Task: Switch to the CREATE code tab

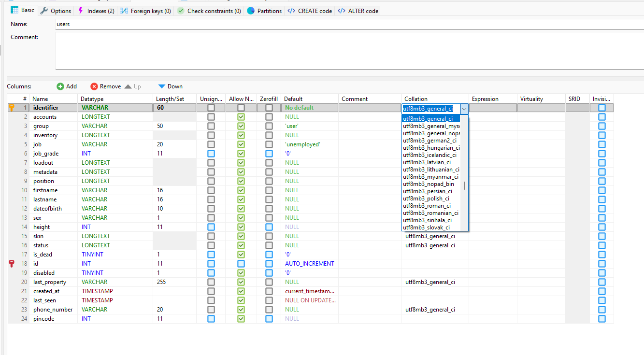Action: [310, 11]
